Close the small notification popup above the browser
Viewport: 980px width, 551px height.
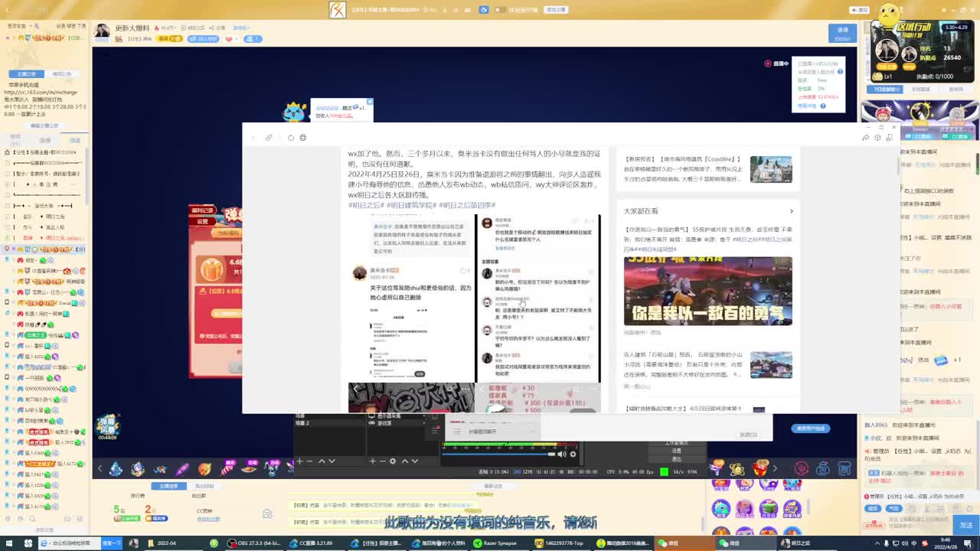pos(369,101)
